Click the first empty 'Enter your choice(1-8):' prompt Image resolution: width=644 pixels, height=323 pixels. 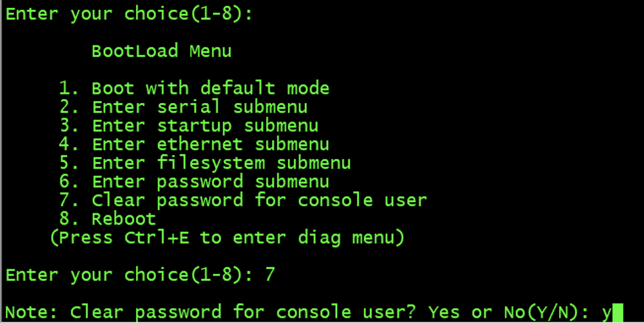pyautogui.click(x=129, y=14)
